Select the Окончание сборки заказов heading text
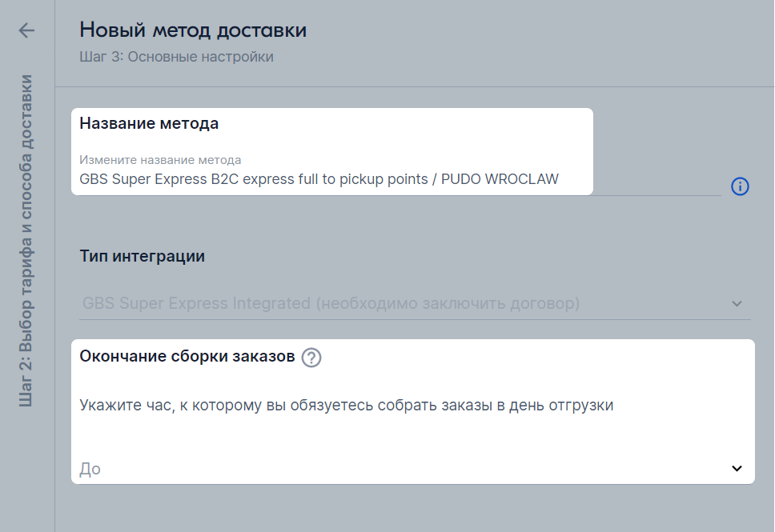This screenshot has width=775, height=532. click(x=187, y=356)
